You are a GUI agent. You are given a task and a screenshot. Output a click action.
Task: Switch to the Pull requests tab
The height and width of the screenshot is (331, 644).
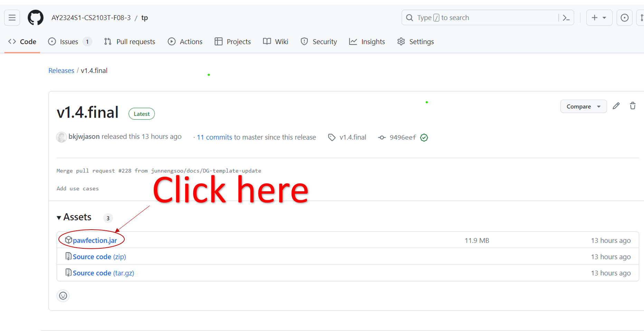click(130, 42)
